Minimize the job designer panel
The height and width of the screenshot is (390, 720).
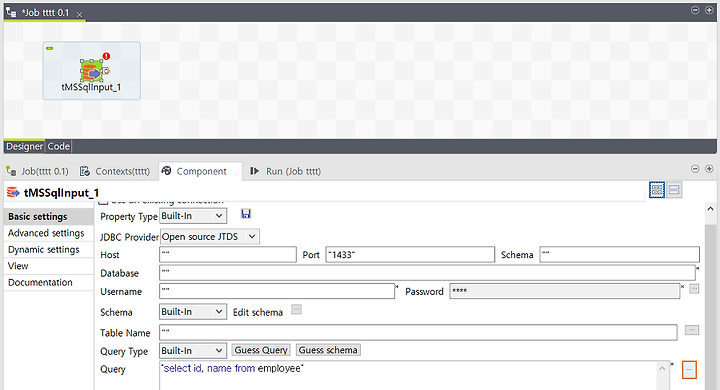(695, 10)
